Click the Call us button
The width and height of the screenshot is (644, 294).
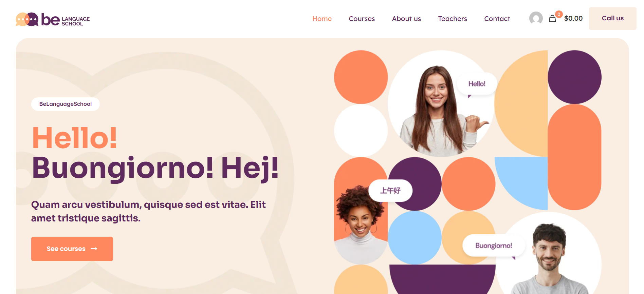tap(612, 18)
